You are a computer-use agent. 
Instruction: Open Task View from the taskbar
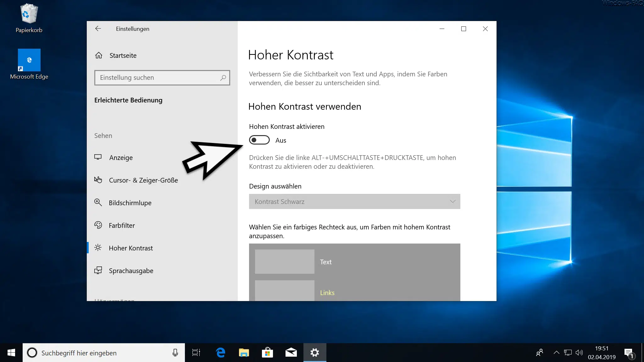tap(196, 353)
